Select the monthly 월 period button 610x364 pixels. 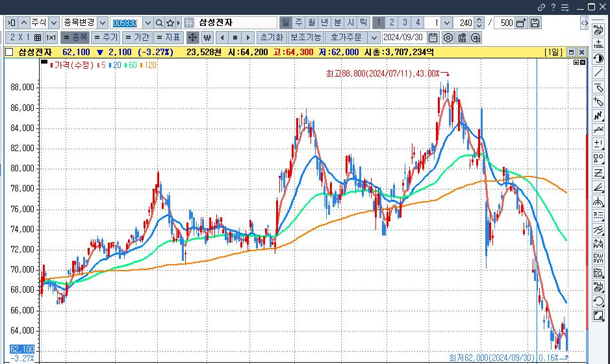tap(312, 23)
